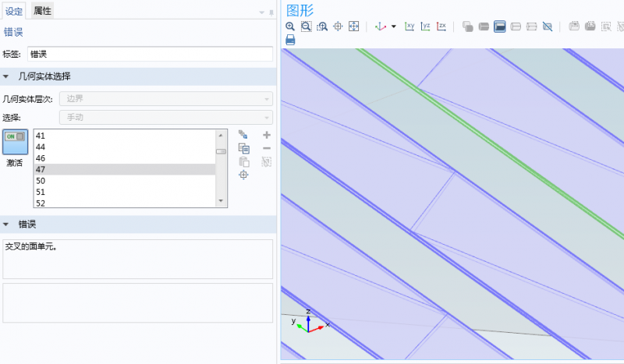The image size is (624, 364).
Task: Click the Print graphics icon
Action: tap(290, 40)
